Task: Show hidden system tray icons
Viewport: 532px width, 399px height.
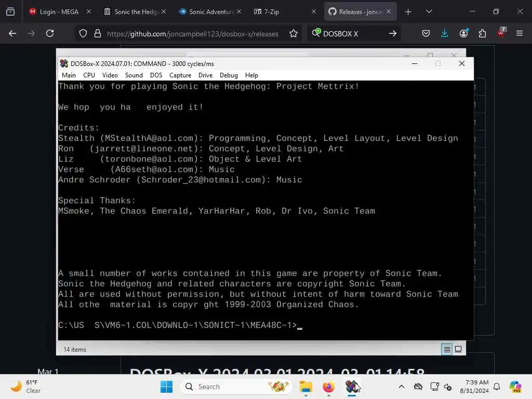Action: click(402, 387)
